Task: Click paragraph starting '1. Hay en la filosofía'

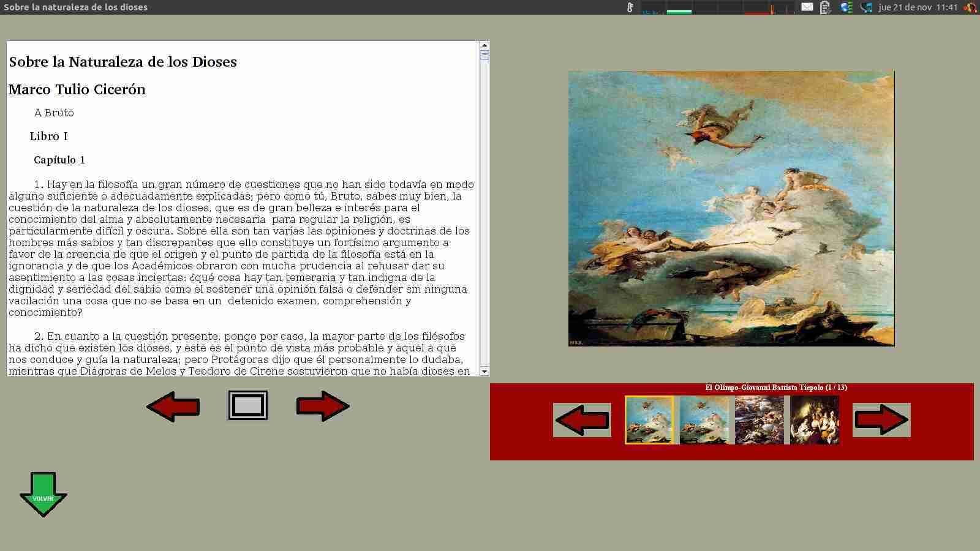Action: point(241,249)
